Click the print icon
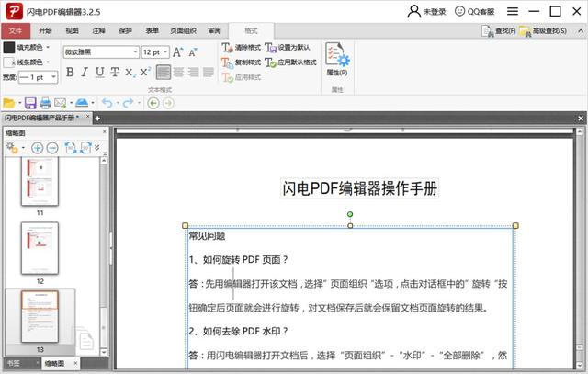The width and height of the screenshot is (588, 374). (x=45, y=103)
